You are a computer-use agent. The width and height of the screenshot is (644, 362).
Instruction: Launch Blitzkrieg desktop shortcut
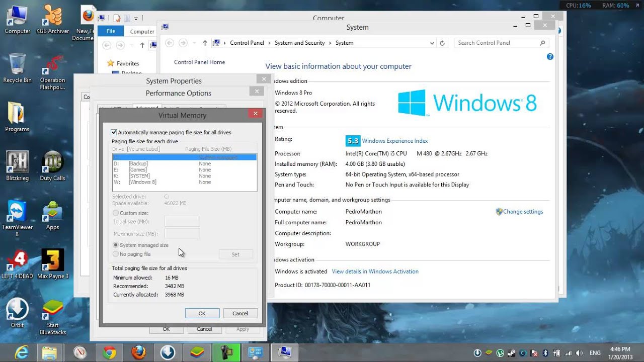tap(17, 166)
